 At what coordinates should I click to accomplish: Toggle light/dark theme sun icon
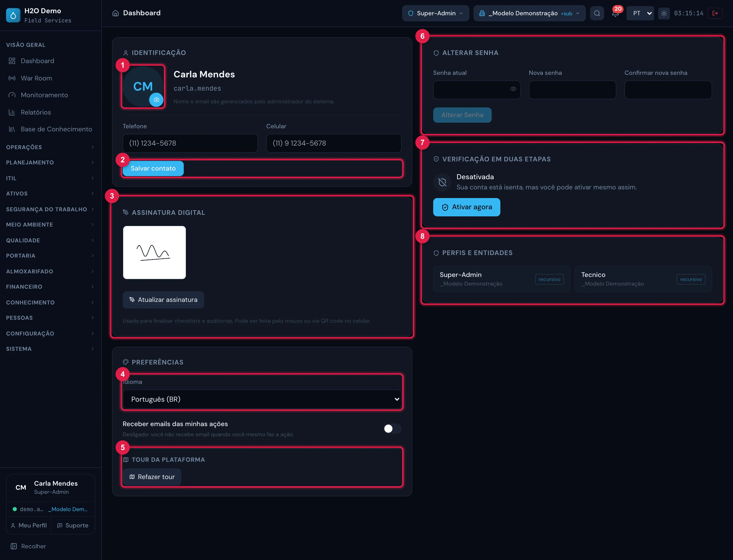[x=664, y=13]
